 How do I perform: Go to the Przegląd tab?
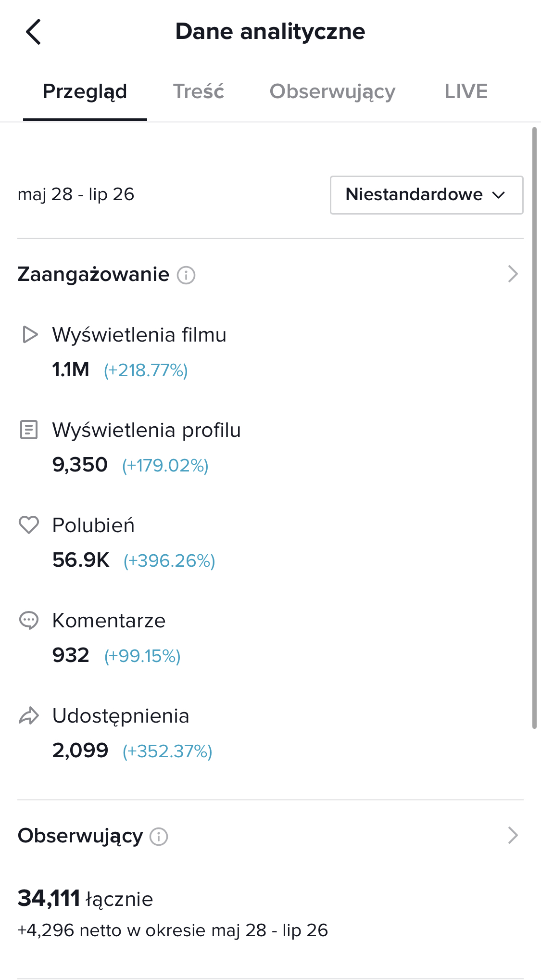click(85, 91)
